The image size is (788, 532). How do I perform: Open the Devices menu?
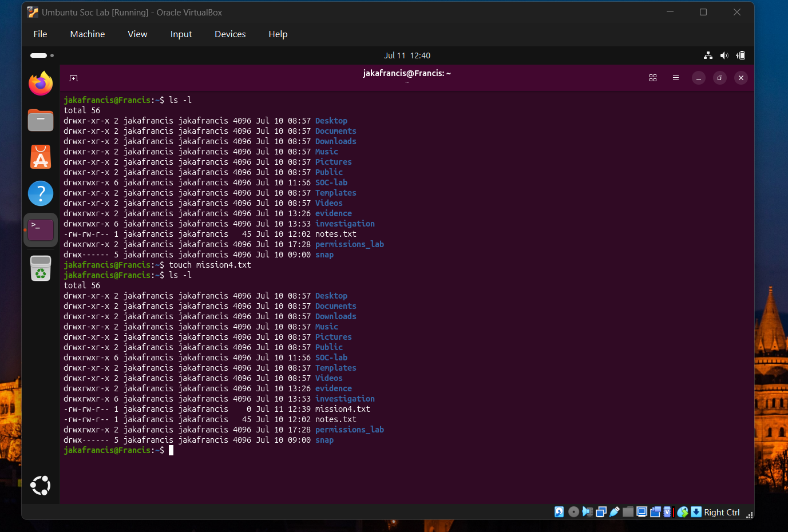click(x=230, y=34)
